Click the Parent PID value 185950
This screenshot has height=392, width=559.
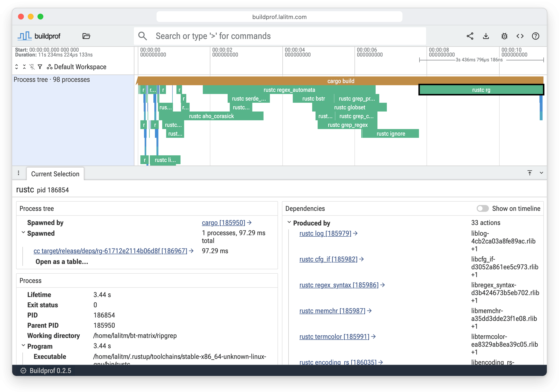click(104, 325)
